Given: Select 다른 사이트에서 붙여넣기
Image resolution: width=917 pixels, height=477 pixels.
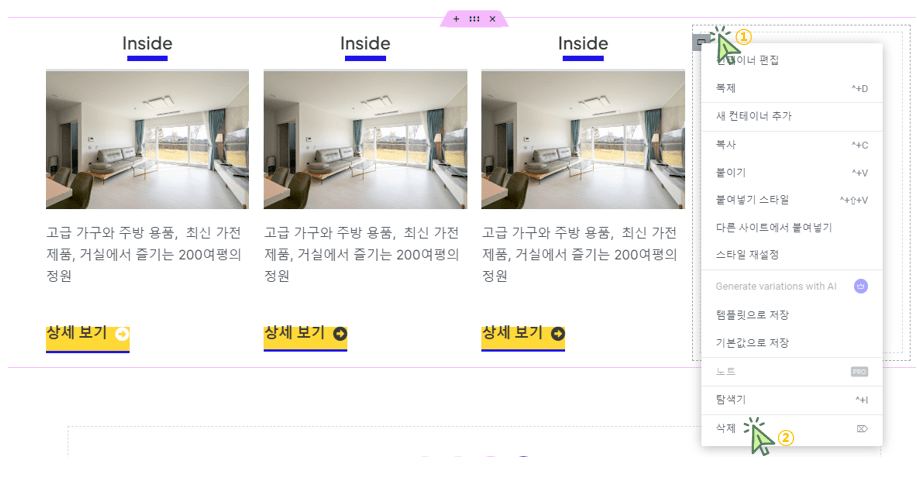Looking at the screenshot, I should click(792, 227).
